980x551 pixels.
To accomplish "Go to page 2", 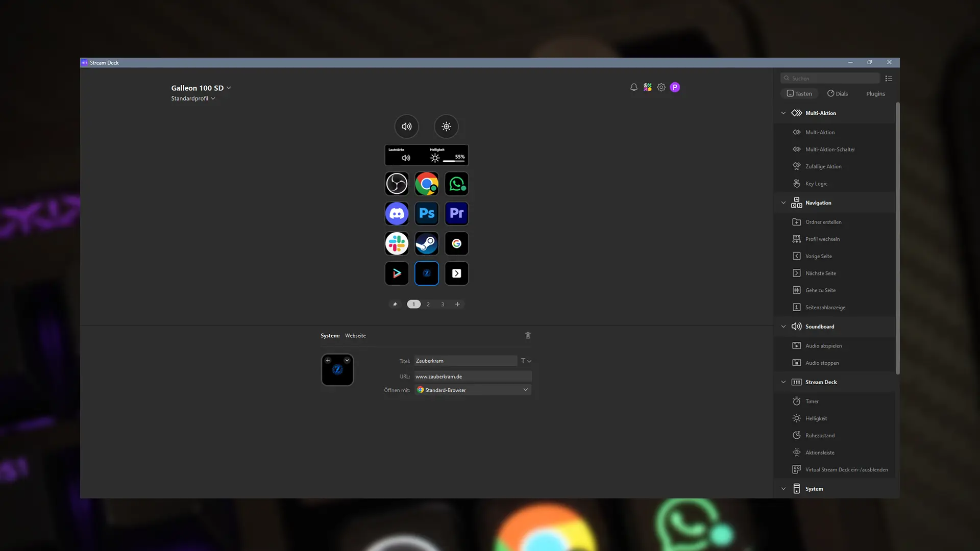I will point(428,304).
